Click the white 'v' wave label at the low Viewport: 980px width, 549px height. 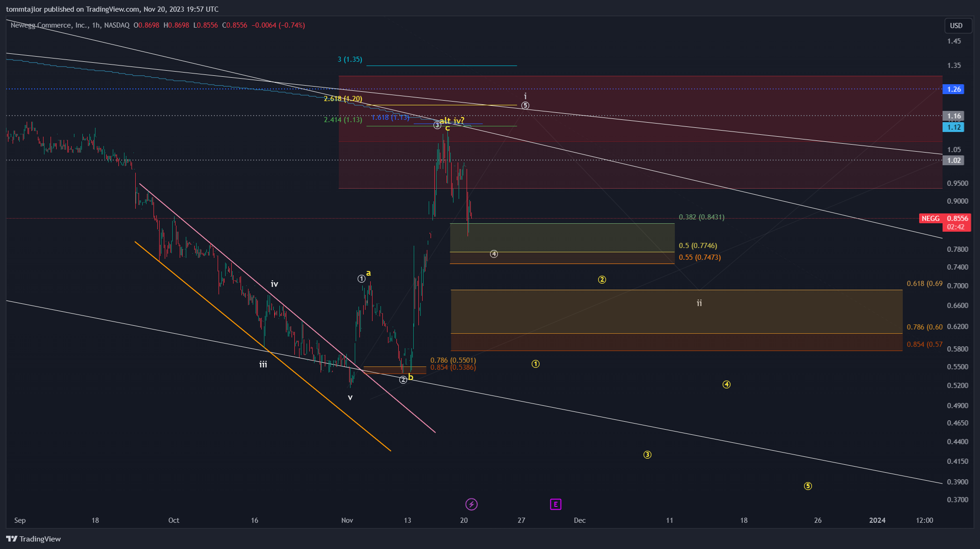pyautogui.click(x=350, y=397)
